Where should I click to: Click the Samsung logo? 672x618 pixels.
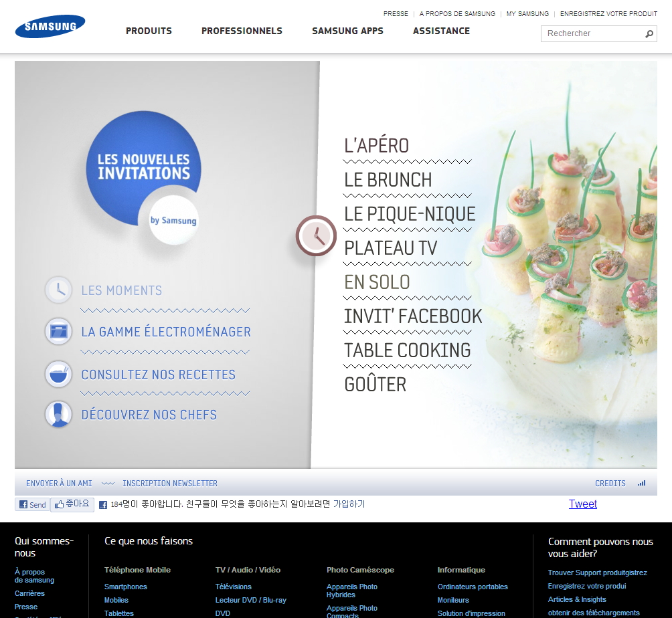pyautogui.click(x=50, y=26)
